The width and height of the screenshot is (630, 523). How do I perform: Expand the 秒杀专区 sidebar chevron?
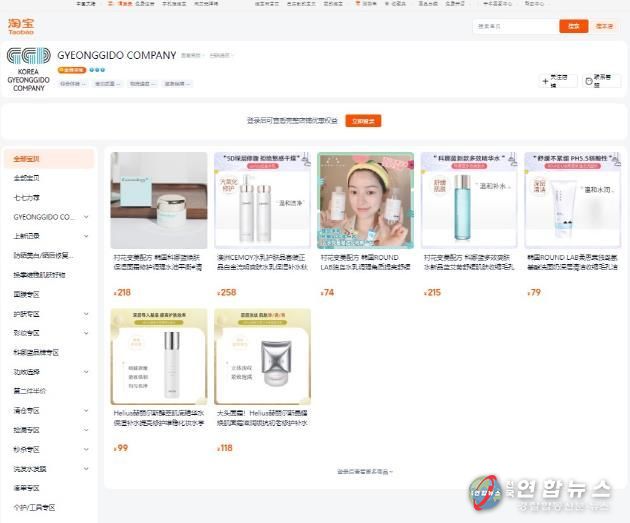click(x=86, y=449)
